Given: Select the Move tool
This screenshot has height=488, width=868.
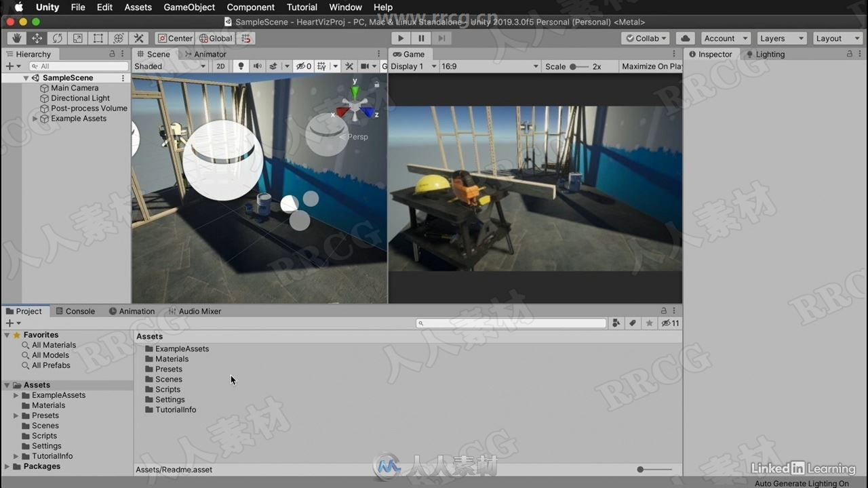Looking at the screenshot, I should 37,39.
